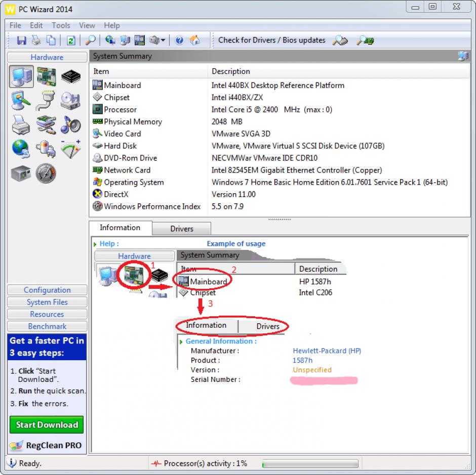The width and height of the screenshot is (476, 475).
Task: Select the Mainboard row in System Summary
Action: tap(280, 85)
